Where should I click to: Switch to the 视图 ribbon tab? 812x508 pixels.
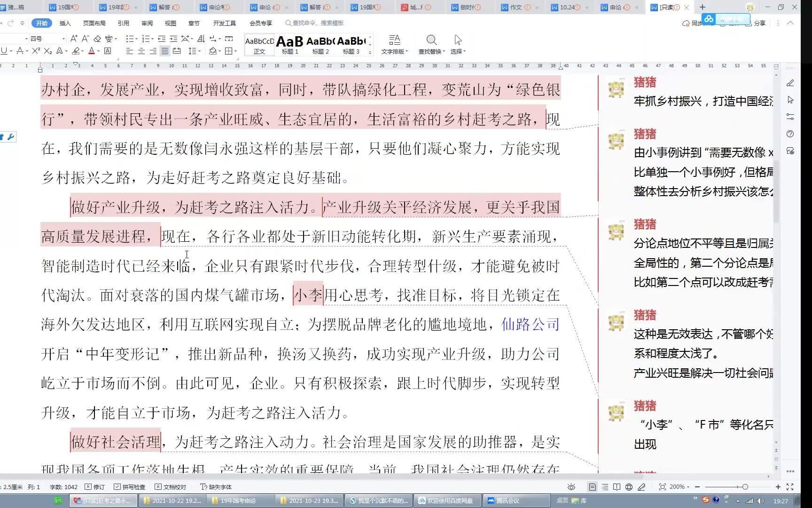tap(170, 23)
